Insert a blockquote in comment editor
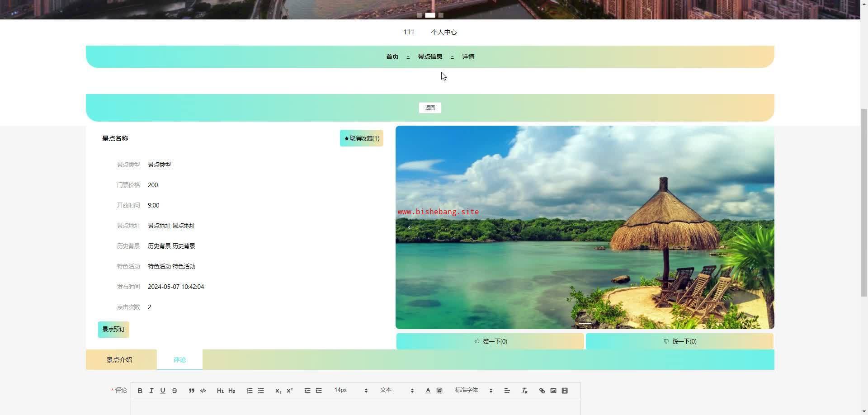The image size is (868, 415). [192, 391]
